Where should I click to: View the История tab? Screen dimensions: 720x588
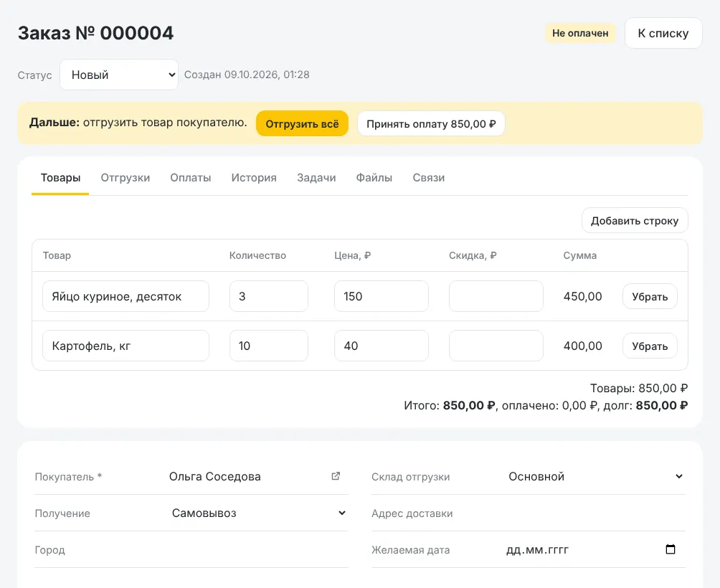pos(254,178)
